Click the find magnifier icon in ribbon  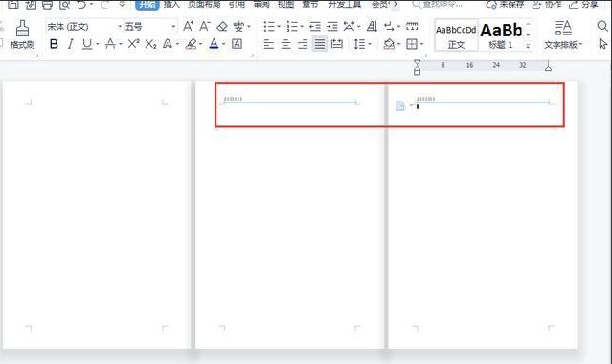tap(602, 27)
